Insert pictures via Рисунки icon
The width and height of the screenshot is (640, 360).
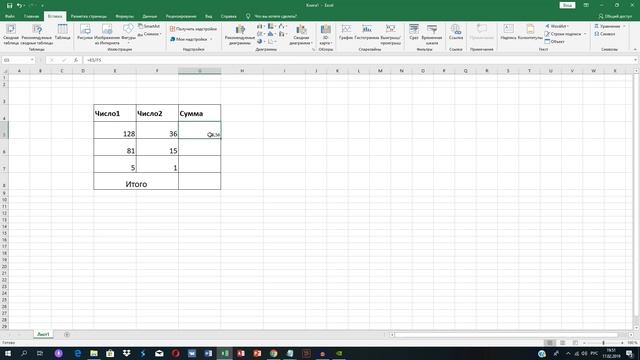click(85, 32)
